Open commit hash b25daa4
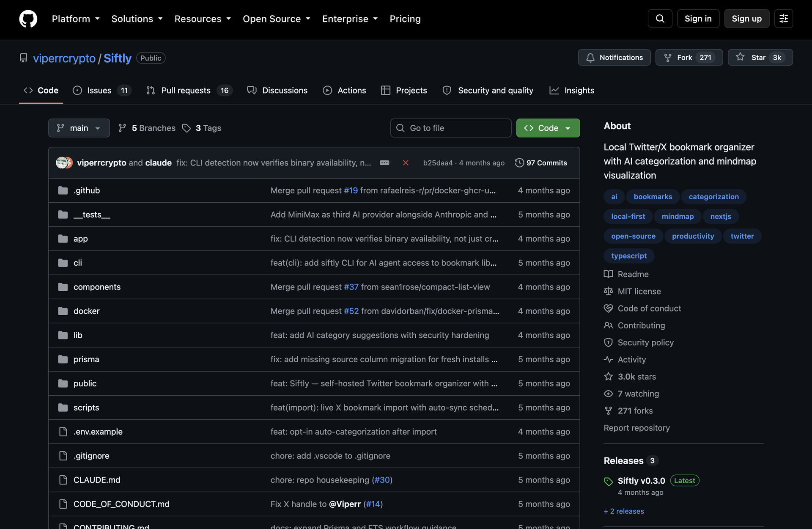Screen dimensions: 812x529 tap(438, 163)
